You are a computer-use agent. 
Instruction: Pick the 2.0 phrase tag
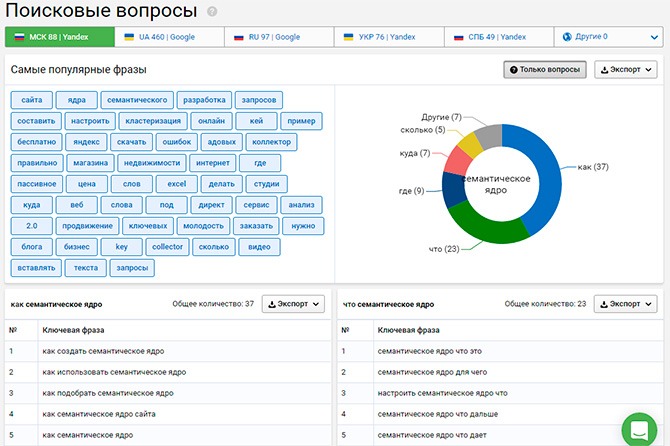pos(32,226)
